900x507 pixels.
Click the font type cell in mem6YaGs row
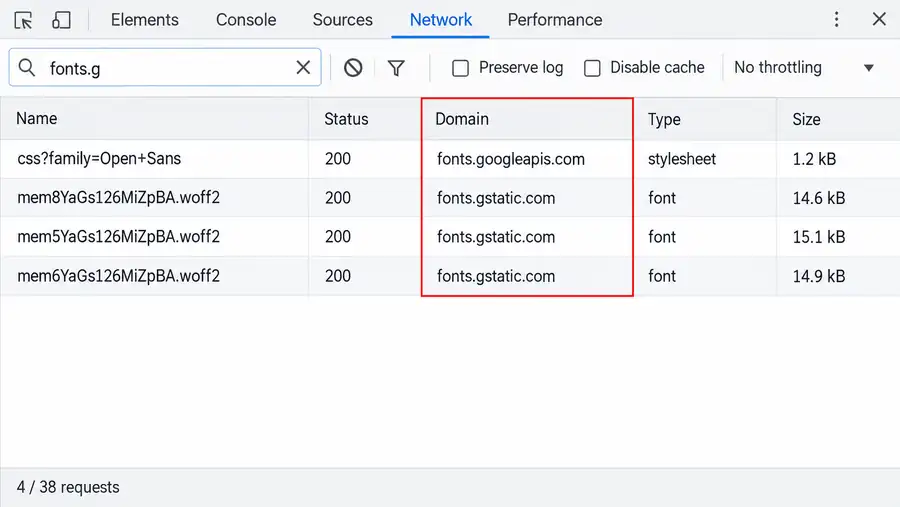pyautogui.click(x=662, y=276)
